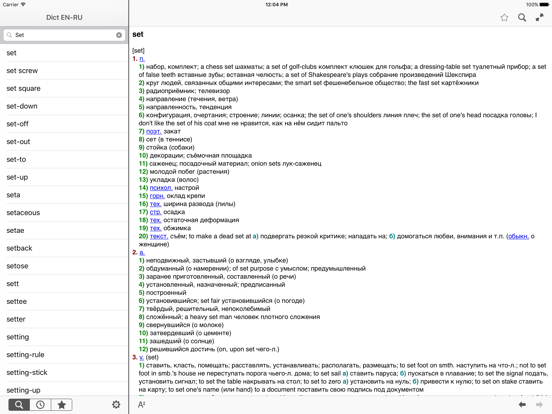552x414 pixels.
Task: Open the 'стр.' abbreviation link
Action: pos(155,212)
